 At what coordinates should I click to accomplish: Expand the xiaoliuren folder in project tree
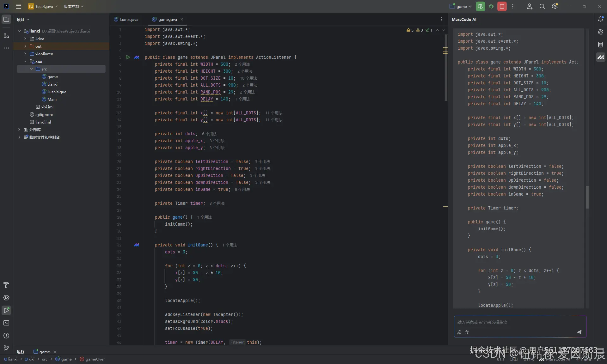25,54
